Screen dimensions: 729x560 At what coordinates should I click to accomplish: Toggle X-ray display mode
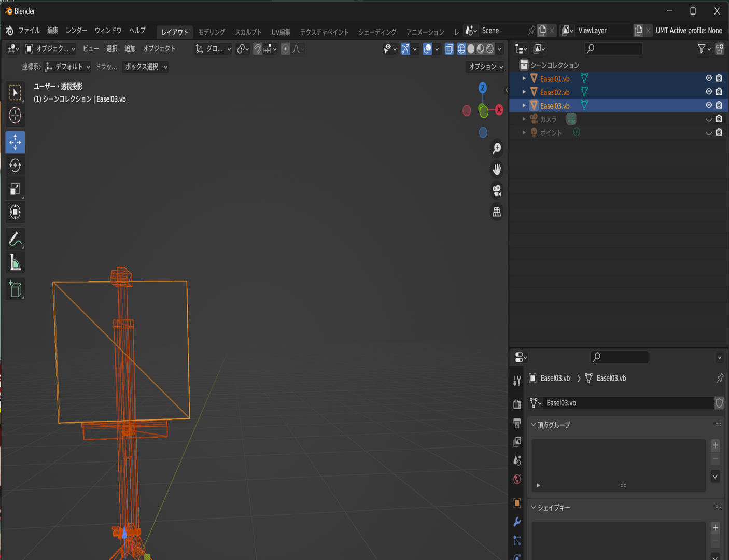[449, 49]
